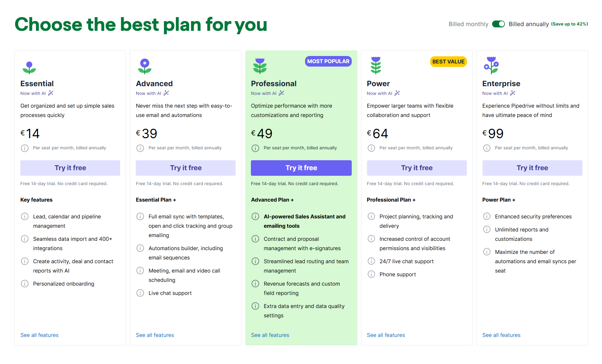The height and width of the screenshot is (364, 602).
Task: Open info for 24/7 live chat support
Action: pyautogui.click(x=371, y=261)
